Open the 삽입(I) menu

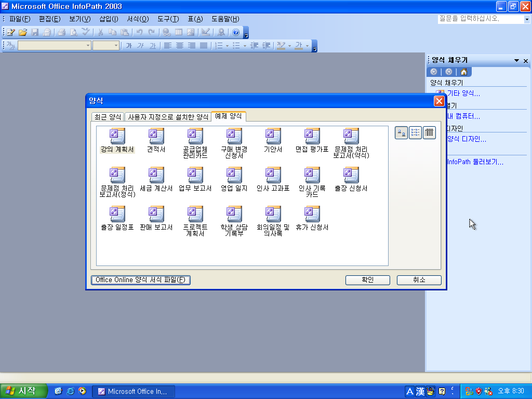click(x=109, y=19)
